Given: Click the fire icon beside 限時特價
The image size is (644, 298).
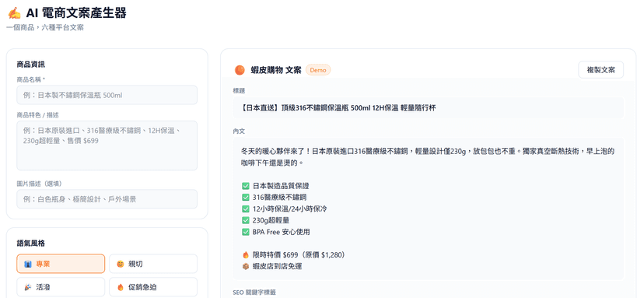Looking at the screenshot, I should (246, 255).
